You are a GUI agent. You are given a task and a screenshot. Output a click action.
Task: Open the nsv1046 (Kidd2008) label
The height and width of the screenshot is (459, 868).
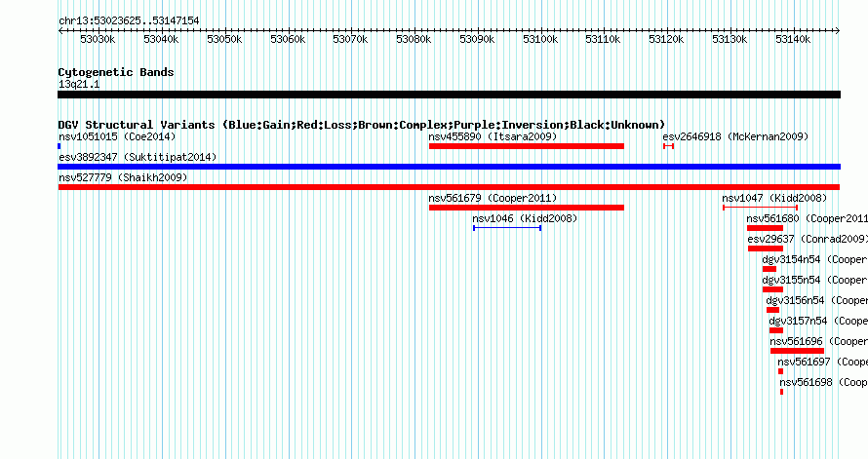(x=525, y=218)
